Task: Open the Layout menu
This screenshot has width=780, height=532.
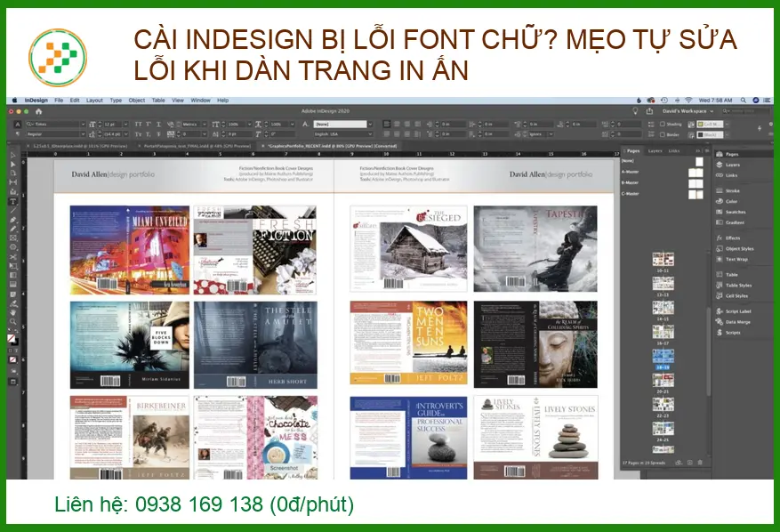Action: tap(94, 100)
